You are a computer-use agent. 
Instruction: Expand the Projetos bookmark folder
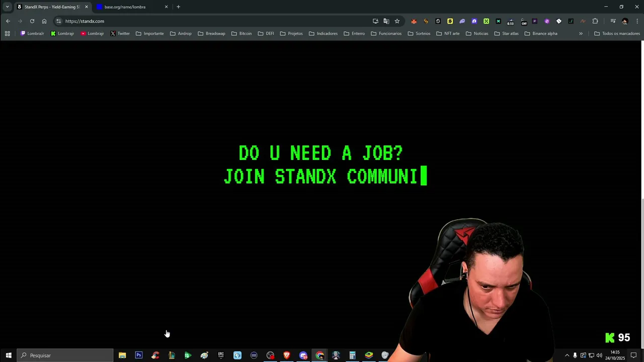tap(291, 34)
